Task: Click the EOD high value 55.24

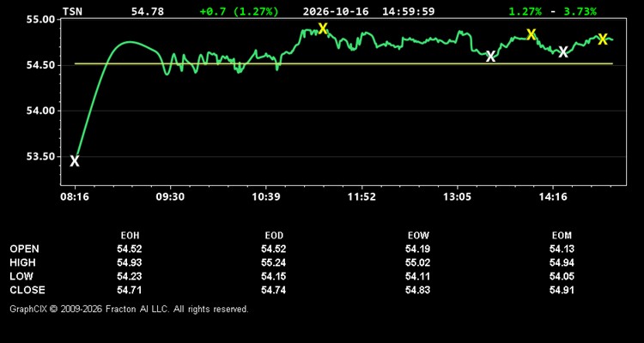Action: point(274,262)
